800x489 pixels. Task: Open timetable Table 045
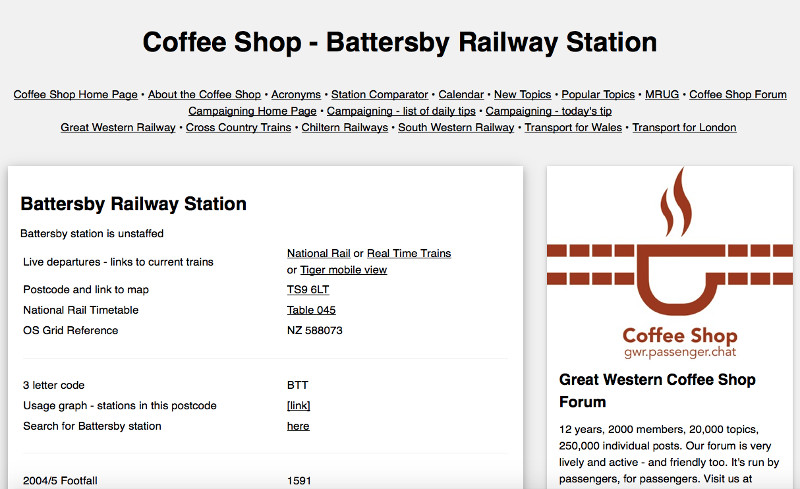coord(311,310)
